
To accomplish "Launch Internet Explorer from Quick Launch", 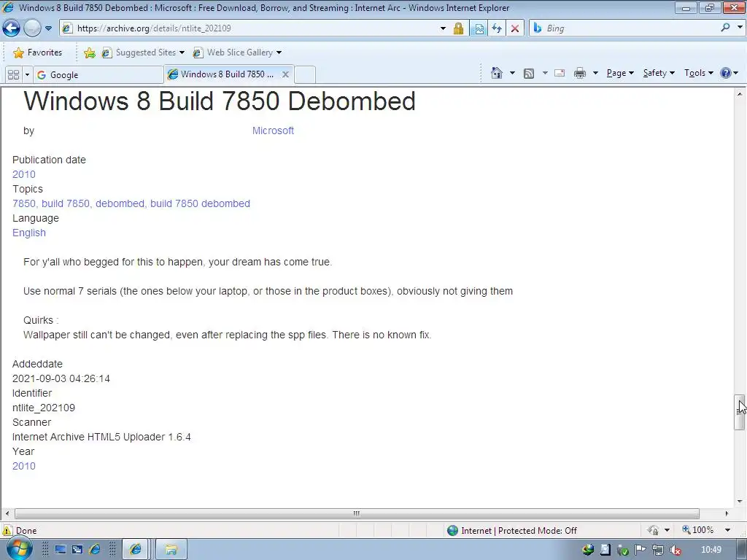I will click(94, 550).
